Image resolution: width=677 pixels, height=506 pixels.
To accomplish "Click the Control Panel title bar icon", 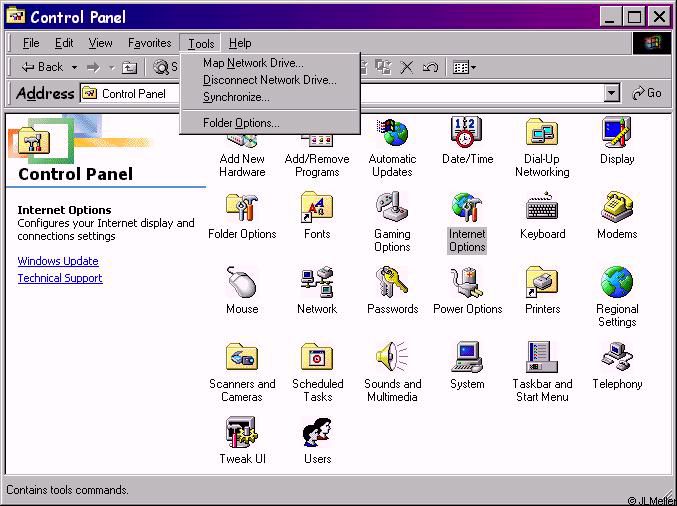I will point(16,16).
